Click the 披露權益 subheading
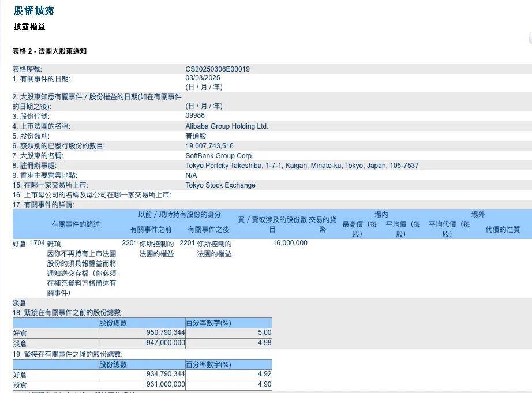 click(x=29, y=27)
